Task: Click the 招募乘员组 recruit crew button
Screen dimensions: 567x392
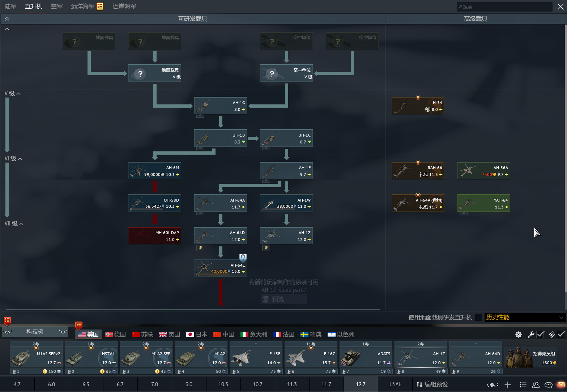Action: pos(531,358)
